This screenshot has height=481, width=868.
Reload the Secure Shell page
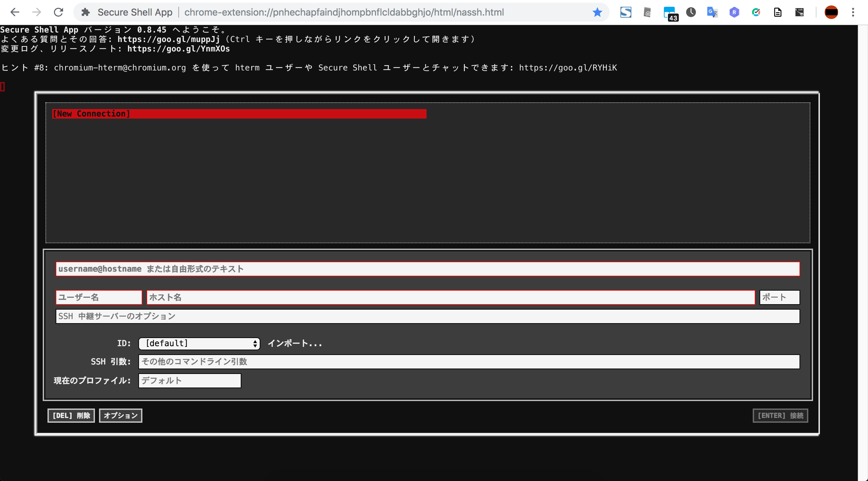point(58,12)
